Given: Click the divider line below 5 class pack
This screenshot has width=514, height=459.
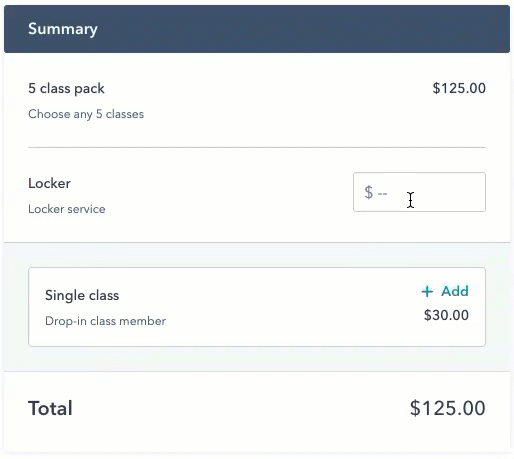Looking at the screenshot, I should [257, 147].
